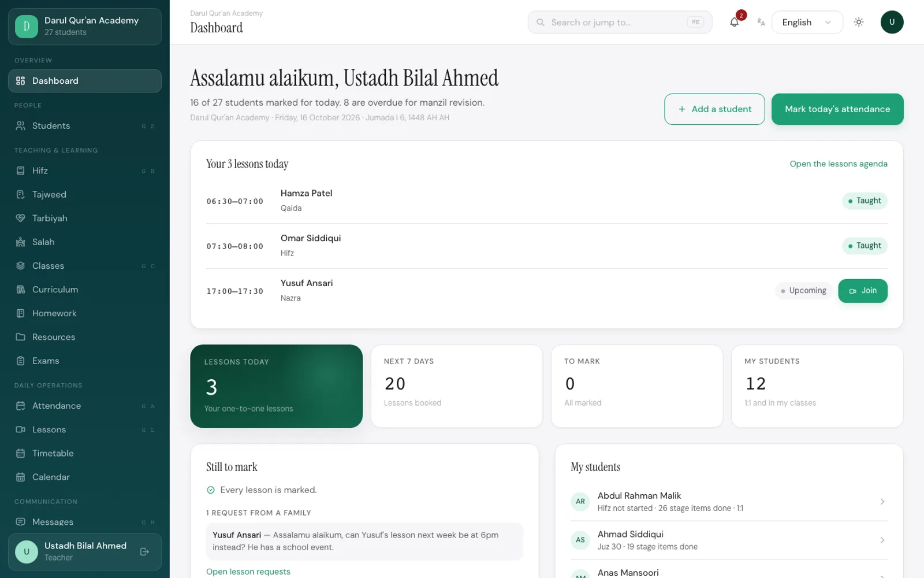Open the notifications bell

pos(734,22)
